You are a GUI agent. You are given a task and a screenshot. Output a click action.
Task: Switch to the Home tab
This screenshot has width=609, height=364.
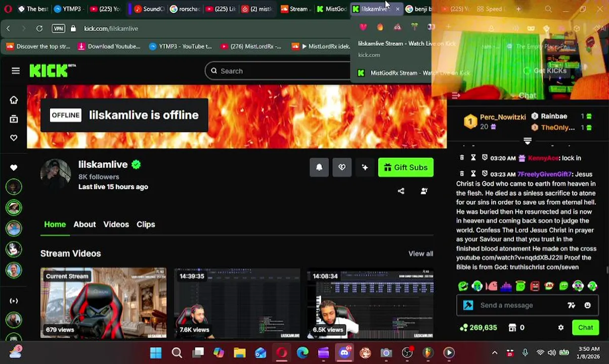[55, 224]
